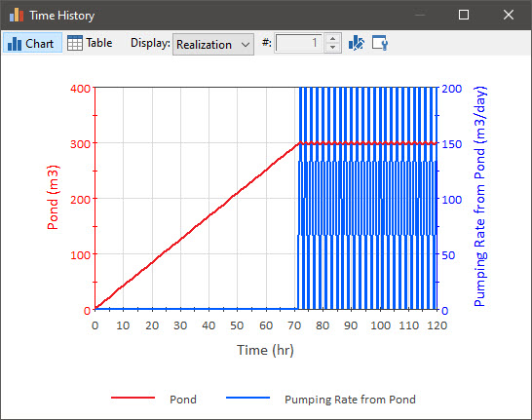Click the Time (hr) axis title
This screenshot has height=420, width=532.
click(x=265, y=350)
